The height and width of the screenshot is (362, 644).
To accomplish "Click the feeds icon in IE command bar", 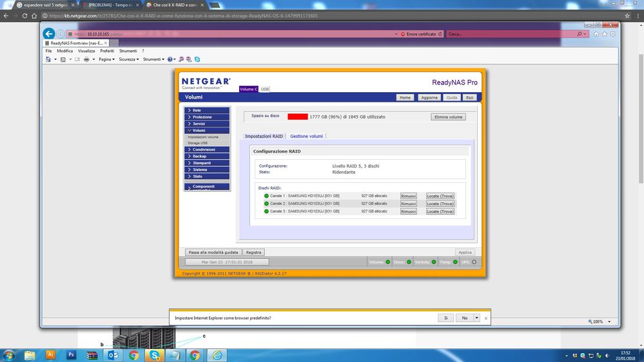I will pos(63,59).
